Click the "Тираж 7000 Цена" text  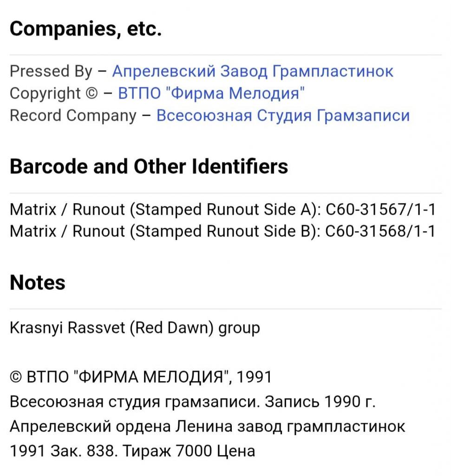pyautogui.click(x=189, y=451)
